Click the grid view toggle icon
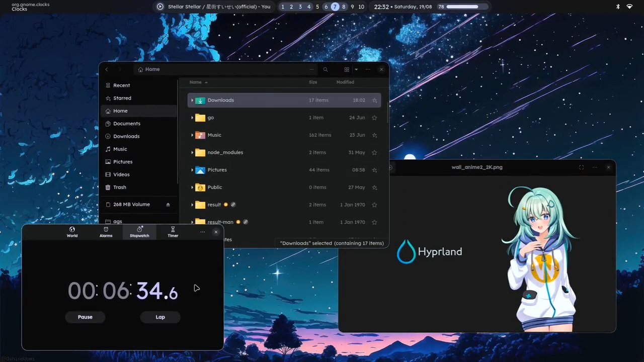 [347, 69]
